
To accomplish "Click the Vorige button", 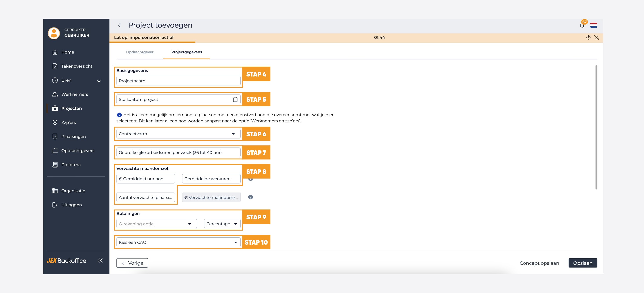I will [132, 263].
